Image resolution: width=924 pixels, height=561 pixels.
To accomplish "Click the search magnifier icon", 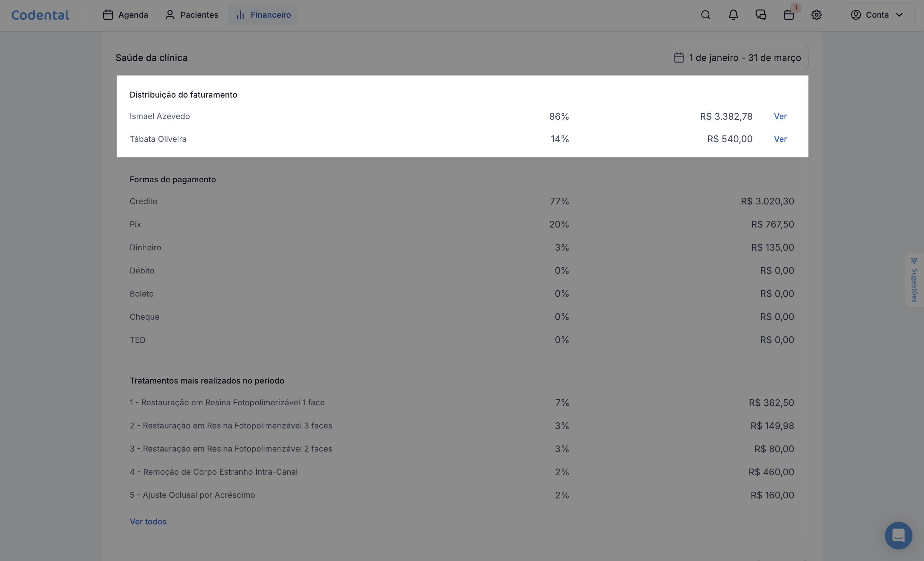I will [706, 15].
